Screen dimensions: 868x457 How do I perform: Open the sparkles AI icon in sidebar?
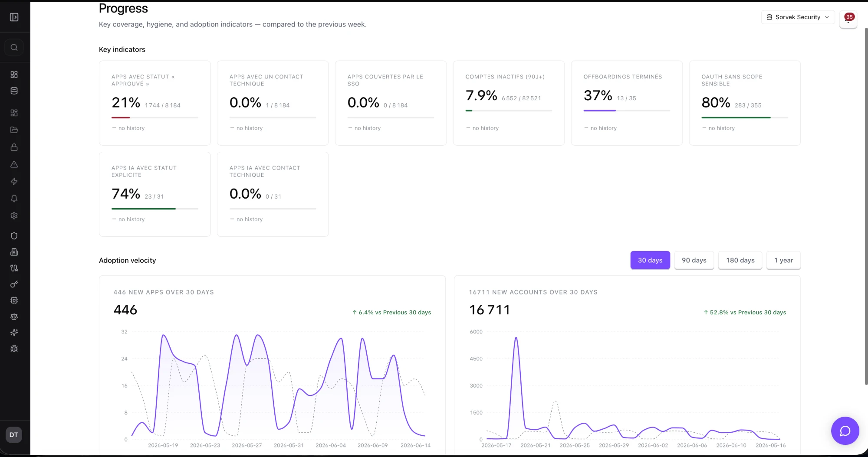[14, 333]
